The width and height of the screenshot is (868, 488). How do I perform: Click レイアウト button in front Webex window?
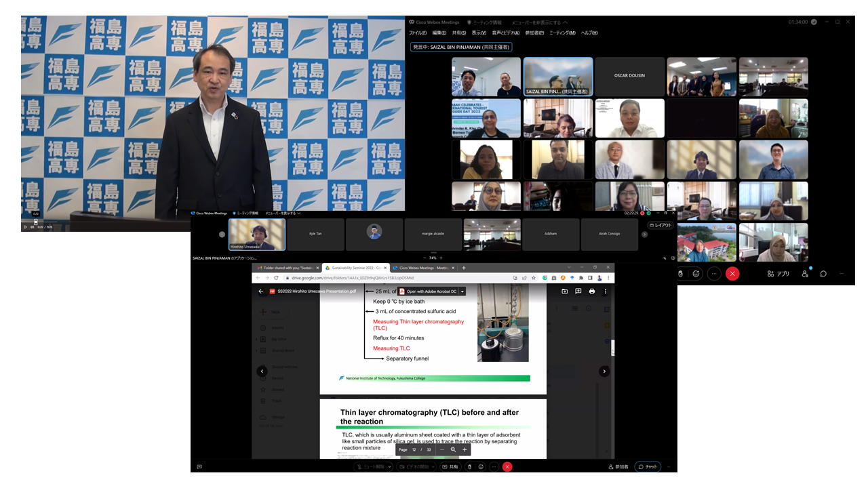click(661, 225)
